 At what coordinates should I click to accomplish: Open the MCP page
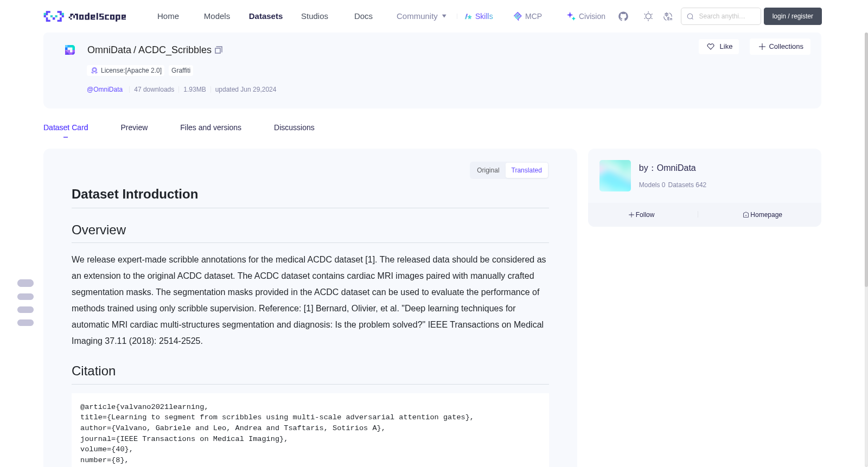pyautogui.click(x=533, y=16)
